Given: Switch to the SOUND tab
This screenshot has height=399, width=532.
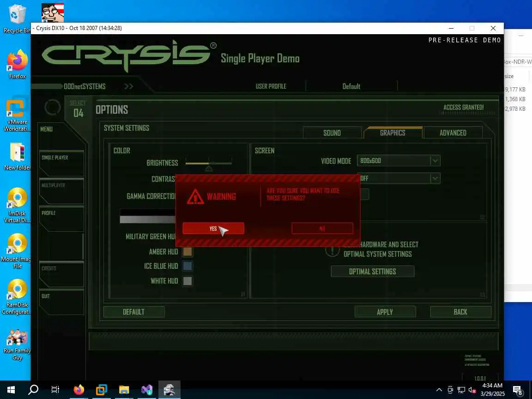Looking at the screenshot, I should 332,133.
